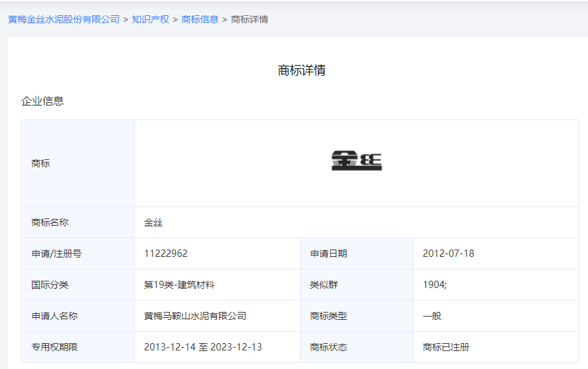Image resolution: width=588 pixels, height=369 pixels.
Task: Go to 知识产权 breadcrumb link
Action: point(150,19)
